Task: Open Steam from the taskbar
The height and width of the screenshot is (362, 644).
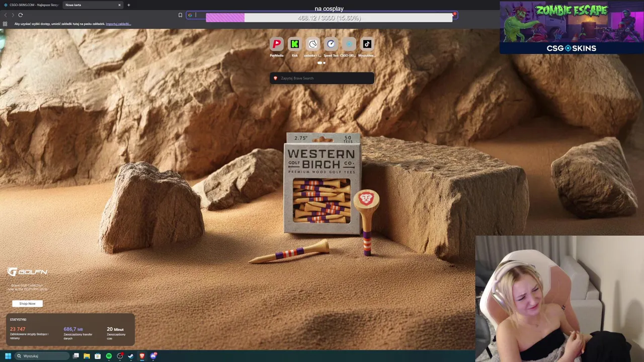Action: tap(131, 356)
